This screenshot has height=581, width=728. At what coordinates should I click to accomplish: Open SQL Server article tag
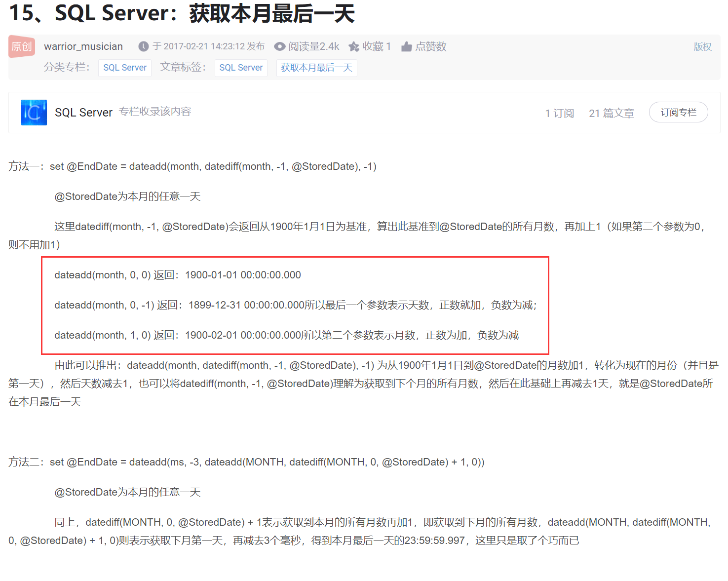coord(241,68)
